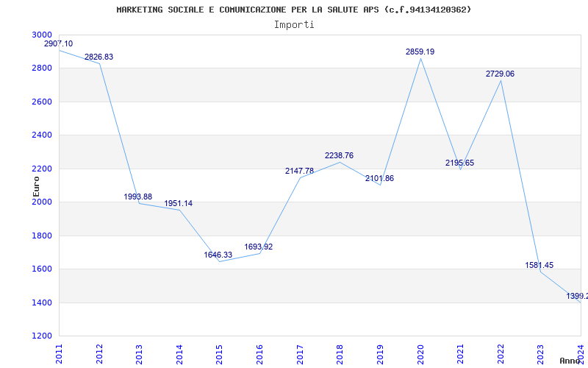The width and height of the screenshot is (588, 368).
Task: Click the 1600 y-axis value
Action: 42,269
